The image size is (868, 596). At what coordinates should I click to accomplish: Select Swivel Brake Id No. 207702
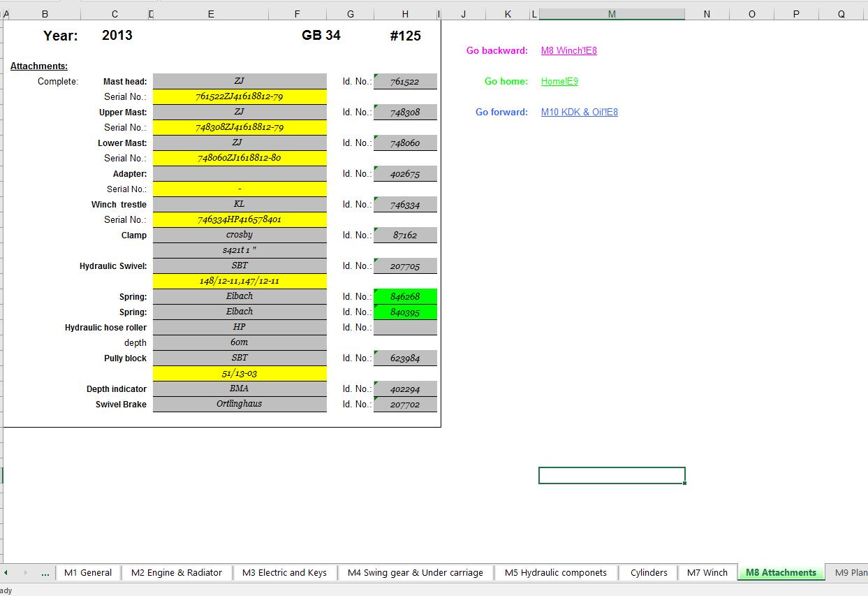coord(405,404)
